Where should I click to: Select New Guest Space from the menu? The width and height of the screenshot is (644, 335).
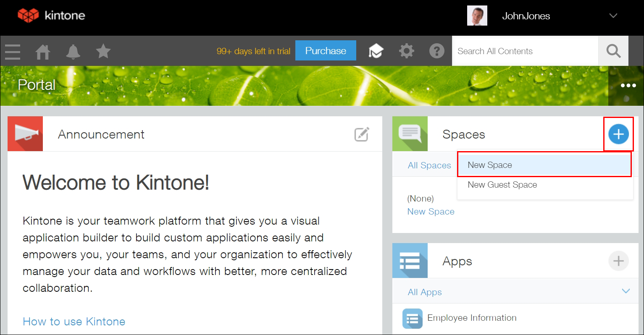pos(502,185)
